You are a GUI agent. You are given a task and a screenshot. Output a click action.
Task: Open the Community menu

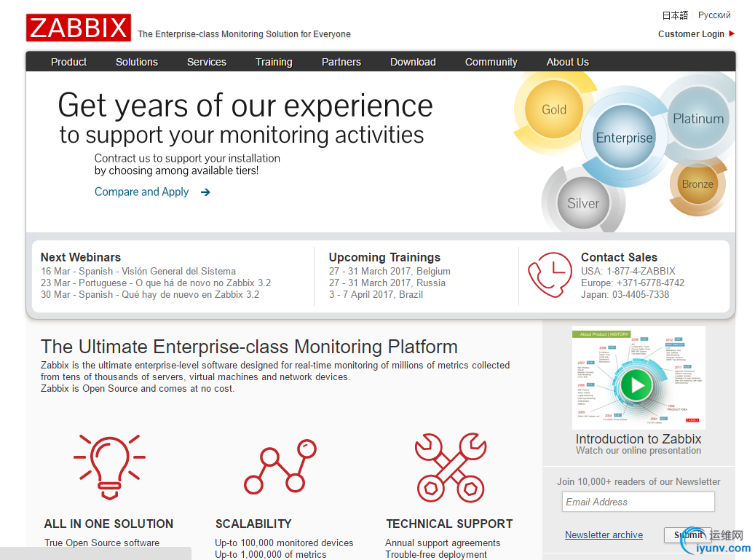coord(491,62)
